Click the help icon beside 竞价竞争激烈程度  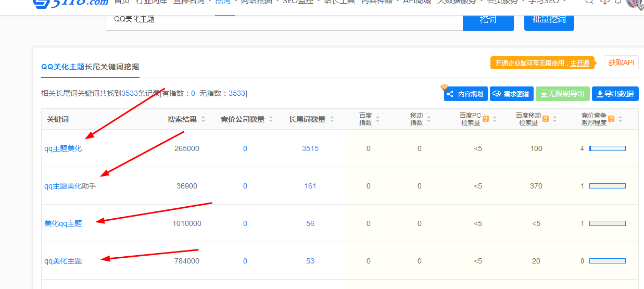(x=611, y=119)
